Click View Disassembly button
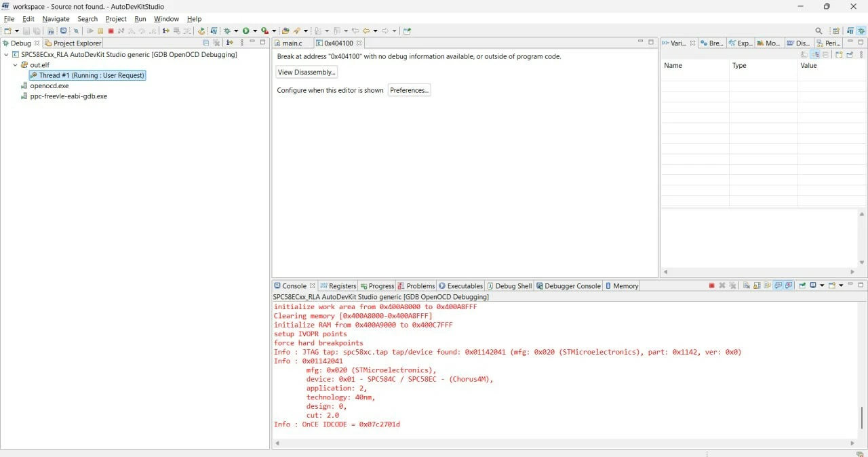 [x=307, y=72]
